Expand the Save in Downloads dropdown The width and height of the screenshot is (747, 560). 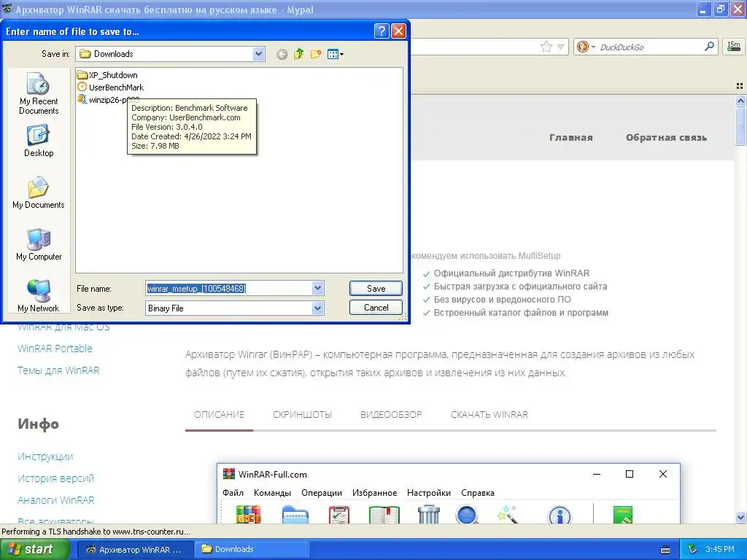point(258,54)
